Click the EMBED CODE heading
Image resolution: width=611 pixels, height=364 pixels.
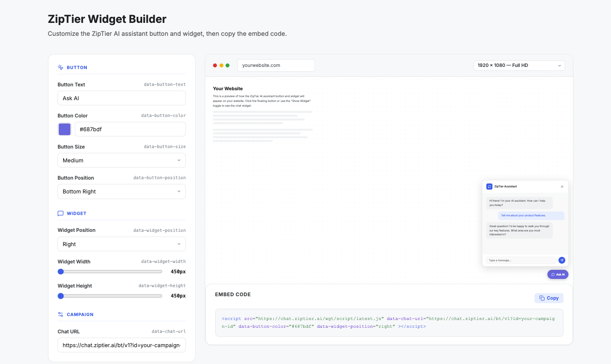point(233,294)
